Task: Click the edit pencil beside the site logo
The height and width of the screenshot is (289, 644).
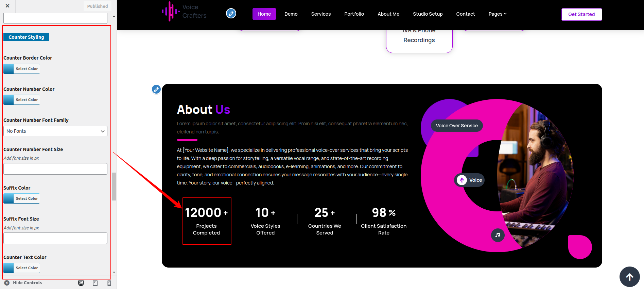Action: [x=231, y=14]
